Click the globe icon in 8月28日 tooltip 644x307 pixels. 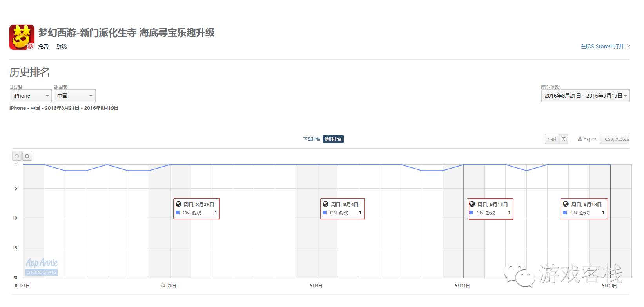tap(178, 204)
